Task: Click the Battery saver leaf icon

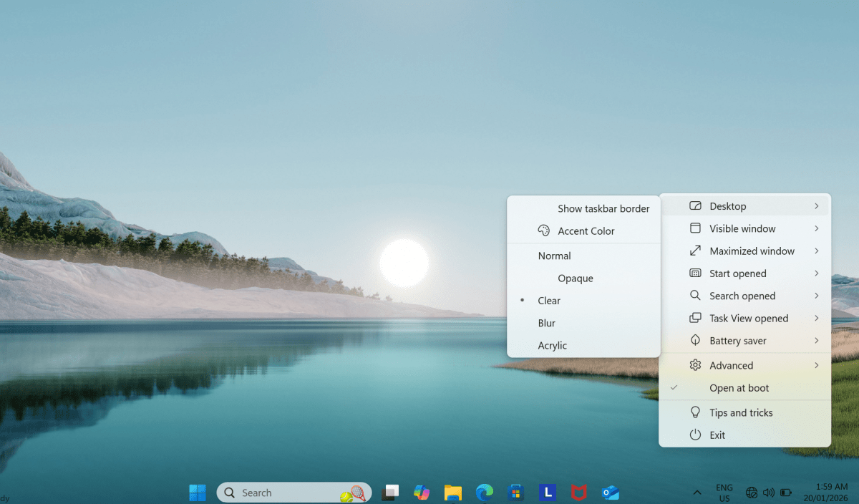Action: click(694, 341)
